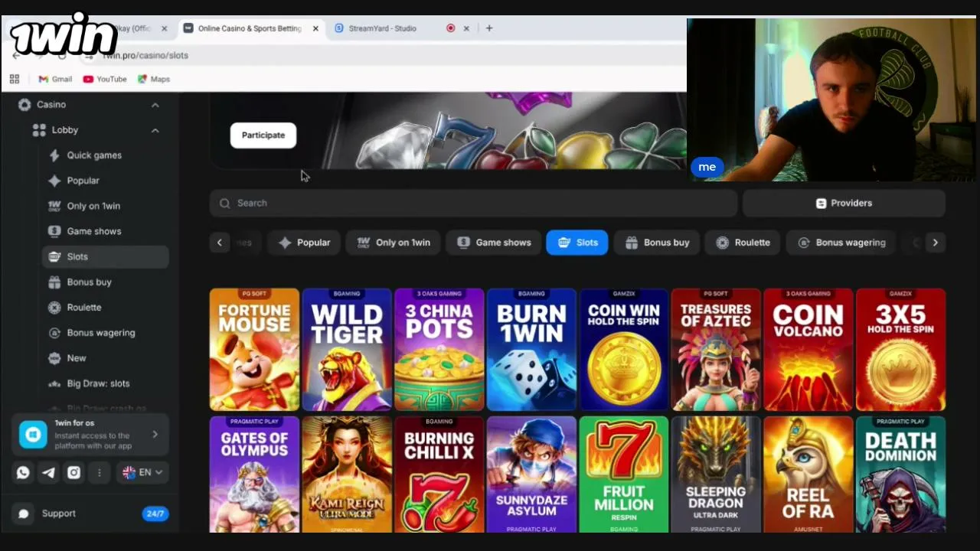This screenshot has width=980, height=551.
Task: Open the sidebar Only on 1win icon
Action: (54, 206)
